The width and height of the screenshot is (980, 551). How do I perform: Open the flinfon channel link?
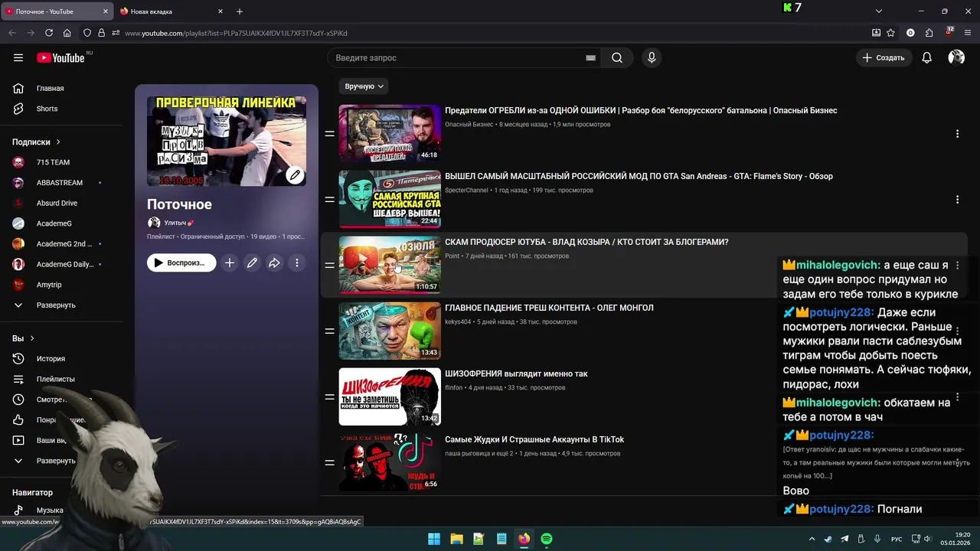(454, 387)
